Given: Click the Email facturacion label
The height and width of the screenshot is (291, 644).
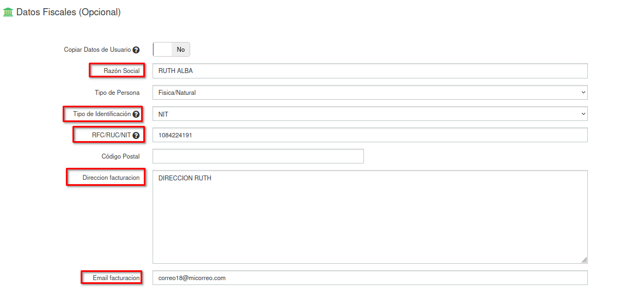Looking at the screenshot, I should pos(116,278).
